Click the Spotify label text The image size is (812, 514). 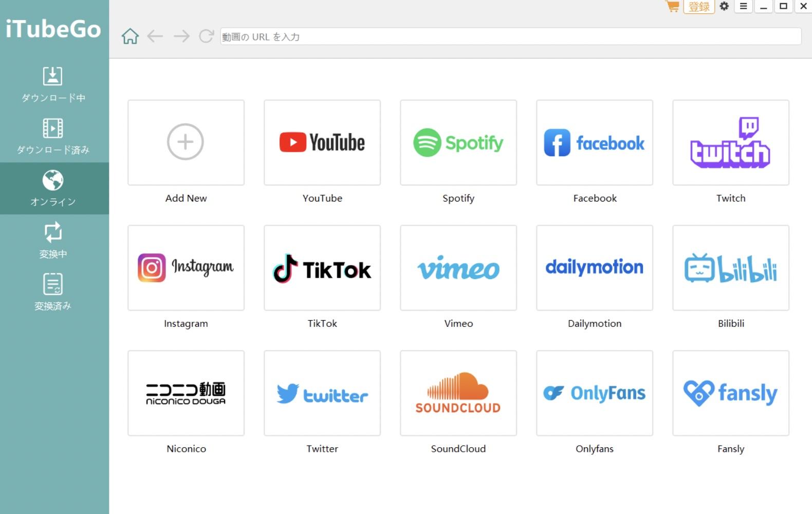458,198
